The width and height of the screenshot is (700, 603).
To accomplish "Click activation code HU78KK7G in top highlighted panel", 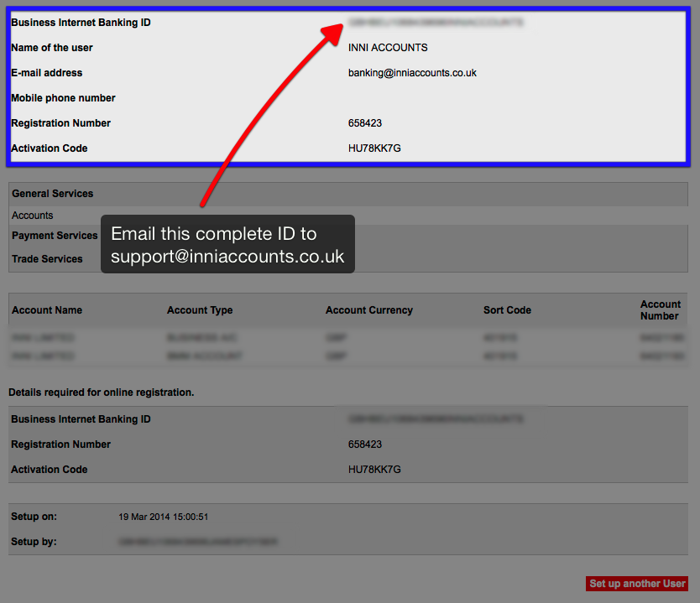I will 374,148.
